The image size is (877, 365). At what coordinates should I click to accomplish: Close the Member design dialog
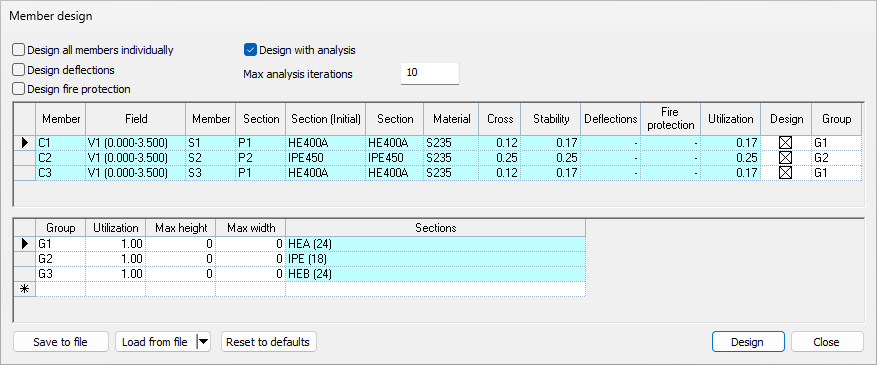pyautogui.click(x=827, y=342)
